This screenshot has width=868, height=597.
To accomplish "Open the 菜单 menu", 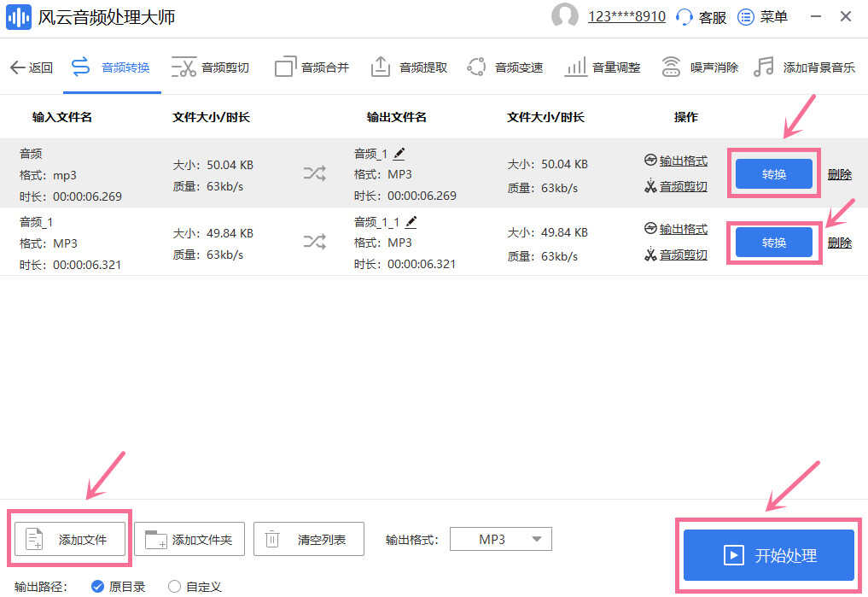I will tap(762, 17).
